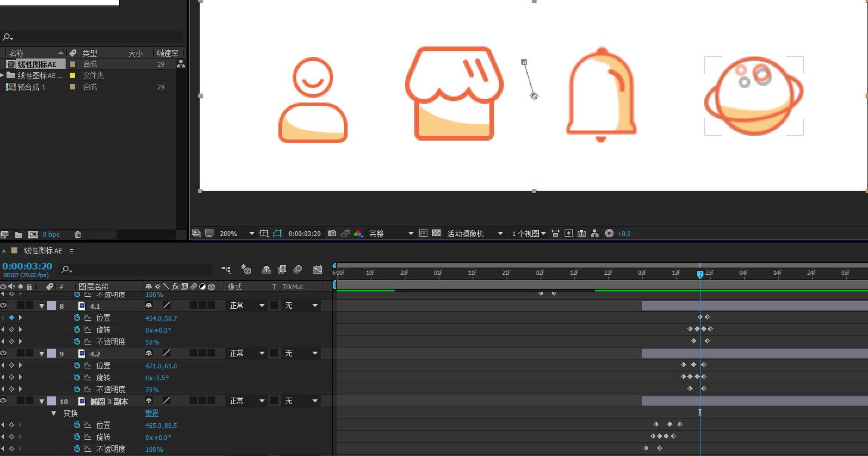Viewport: 868px width, 456px height.
Task: Enable motion blur for timeline layers
Action: [297, 269]
